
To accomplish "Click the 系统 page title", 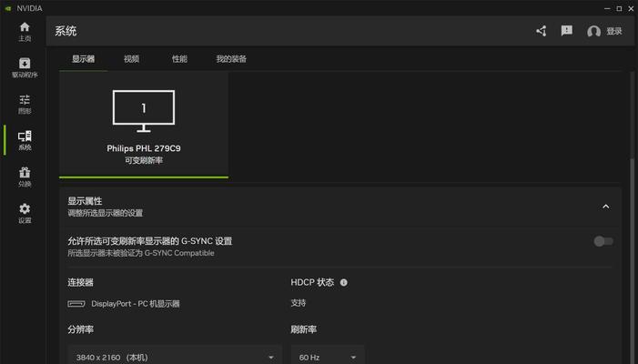I will [66, 31].
